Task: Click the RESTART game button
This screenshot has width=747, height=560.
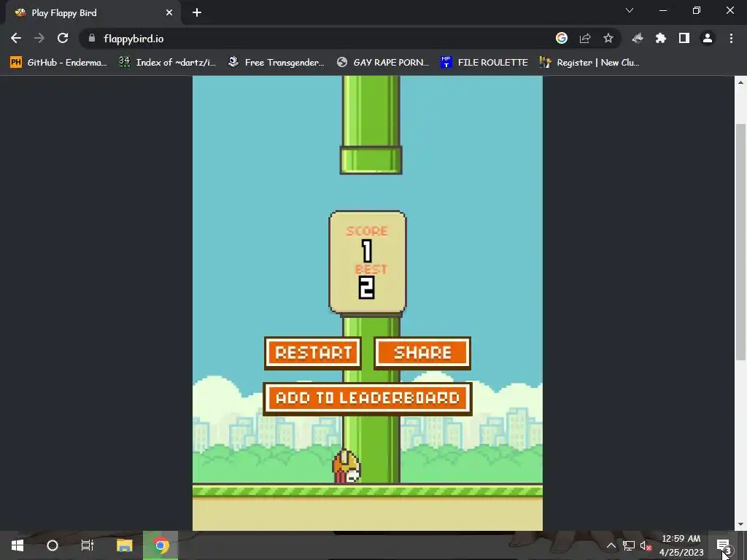Action: [x=313, y=353]
